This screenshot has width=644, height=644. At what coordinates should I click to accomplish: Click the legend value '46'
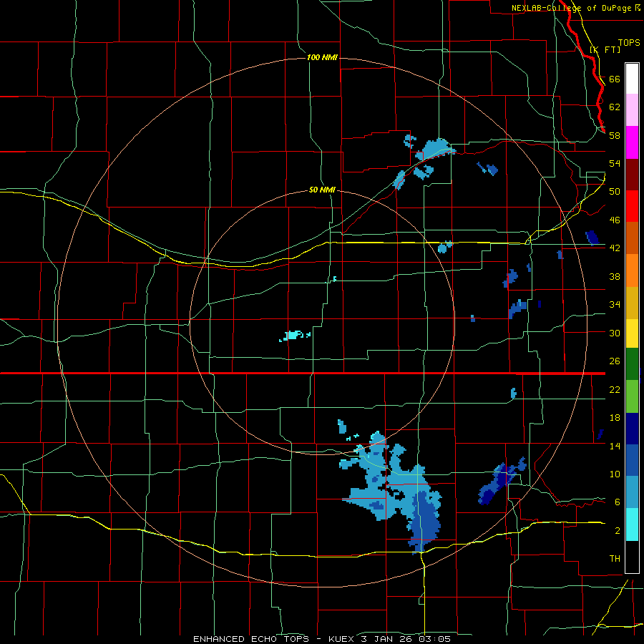615,220
